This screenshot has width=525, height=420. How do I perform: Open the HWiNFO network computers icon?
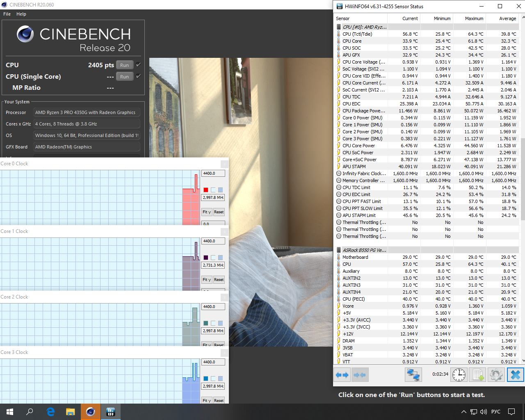point(413,375)
